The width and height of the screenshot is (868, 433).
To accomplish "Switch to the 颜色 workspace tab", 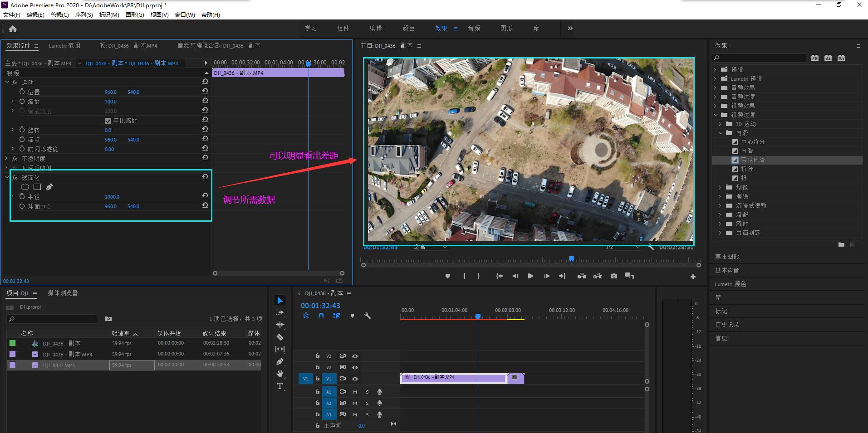I will pos(408,28).
